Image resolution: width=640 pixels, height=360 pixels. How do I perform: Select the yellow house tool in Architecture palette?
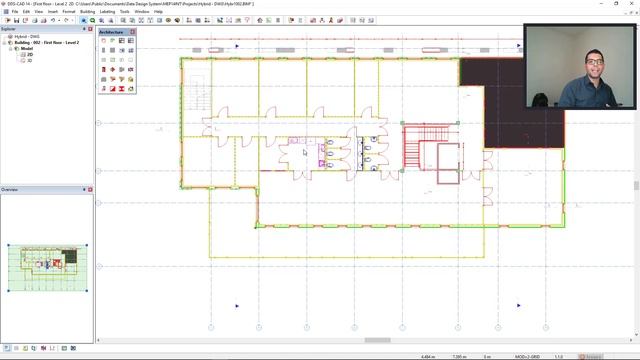click(131, 79)
